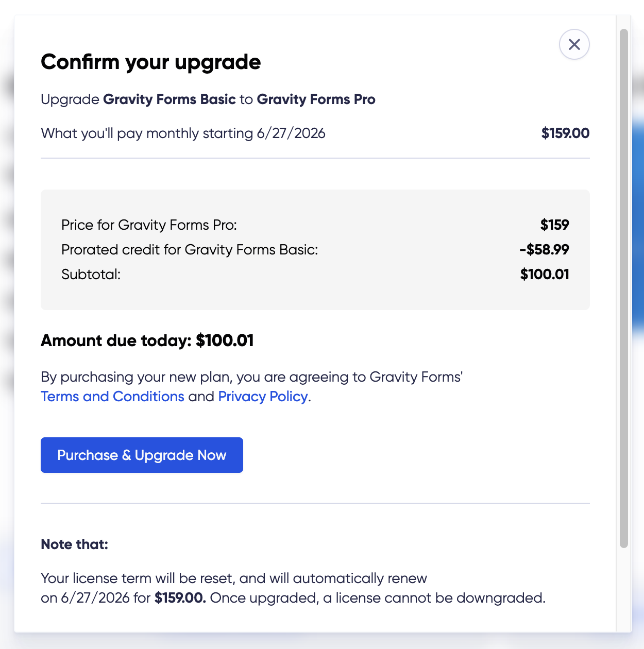This screenshot has height=649, width=644.
Task: Click the $100.01 subtotal value
Action: [x=544, y=275]
